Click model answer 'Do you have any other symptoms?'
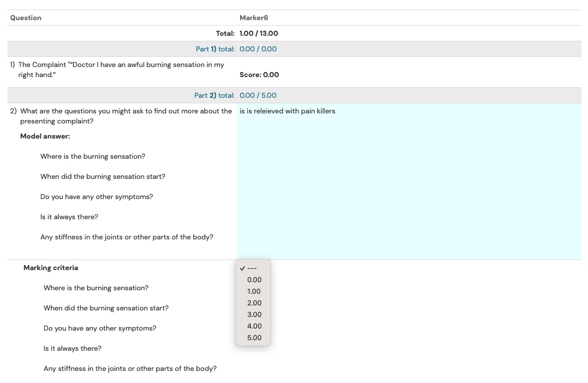 click(x=96, y=197)
